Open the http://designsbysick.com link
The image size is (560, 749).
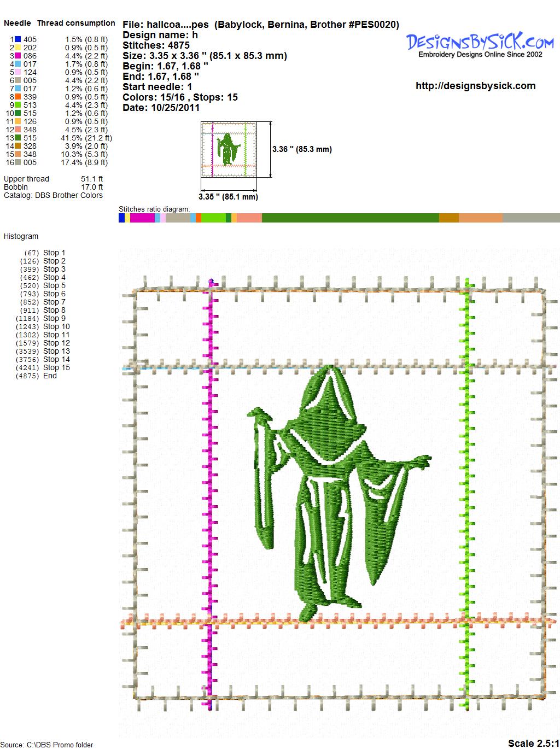click(x=475, y=86)
